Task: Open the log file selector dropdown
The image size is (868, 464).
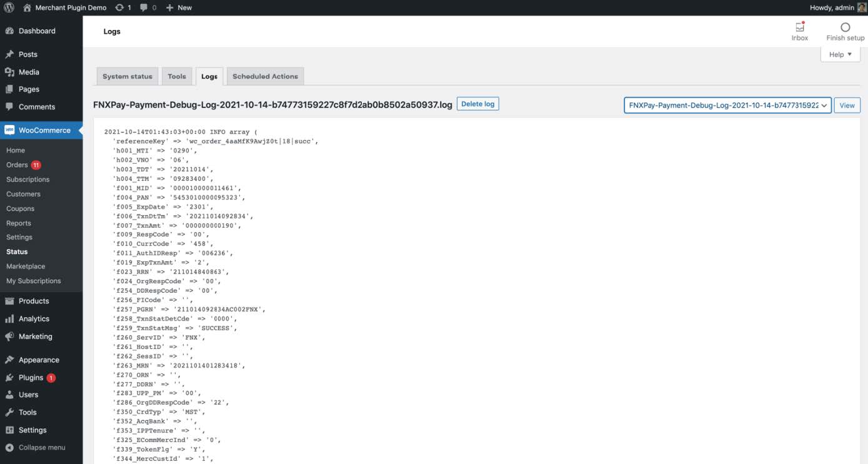Action: click(727, 106)
